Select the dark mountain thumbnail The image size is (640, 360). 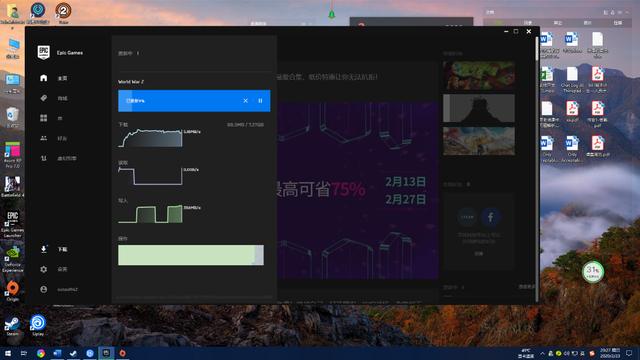tap(479, 108)
